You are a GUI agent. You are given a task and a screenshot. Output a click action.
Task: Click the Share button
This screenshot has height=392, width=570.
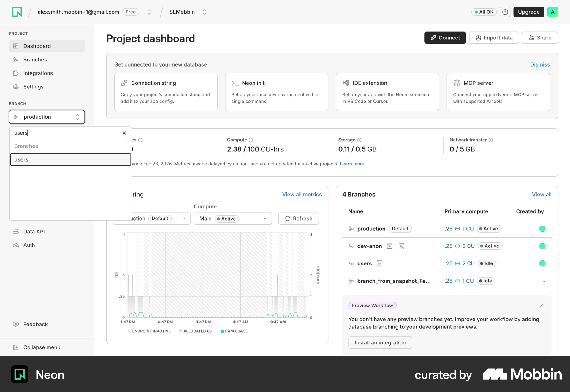coord(540,38)
